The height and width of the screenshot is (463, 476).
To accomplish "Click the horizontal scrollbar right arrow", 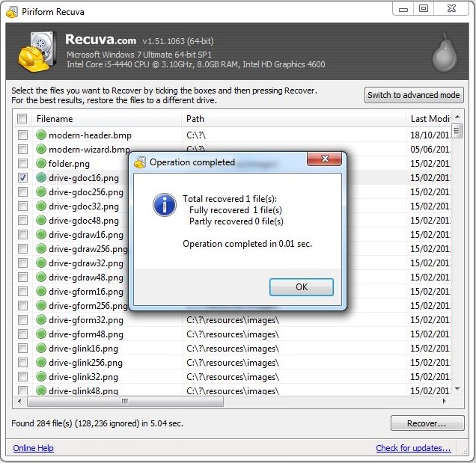I will point(445,402).
